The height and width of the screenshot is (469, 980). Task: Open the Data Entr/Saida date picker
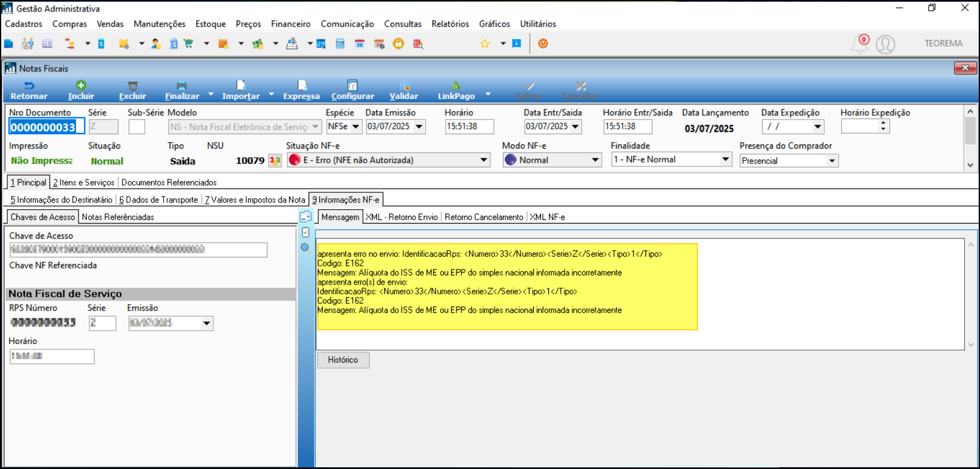(575, 126)
